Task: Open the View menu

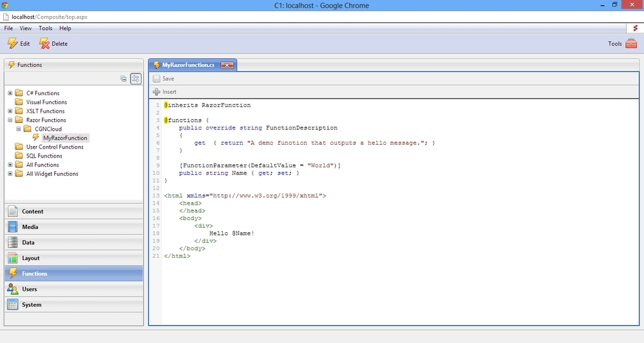Action: click(x=26, y=28)
